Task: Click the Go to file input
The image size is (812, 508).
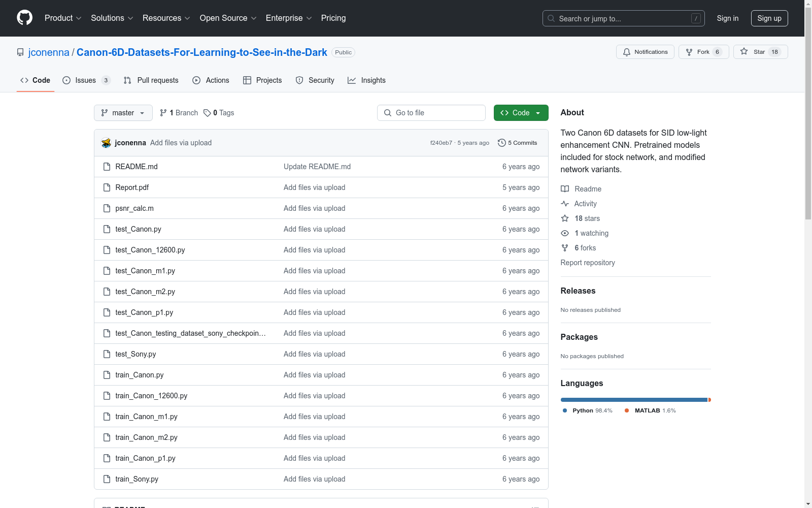Action: click(x=431, y=113)
